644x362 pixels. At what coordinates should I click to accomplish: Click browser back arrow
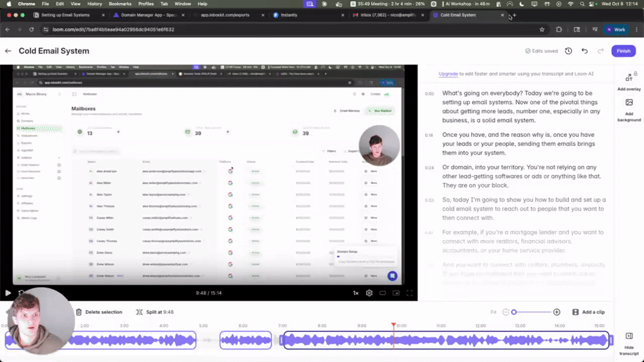[x=8, y=30]
